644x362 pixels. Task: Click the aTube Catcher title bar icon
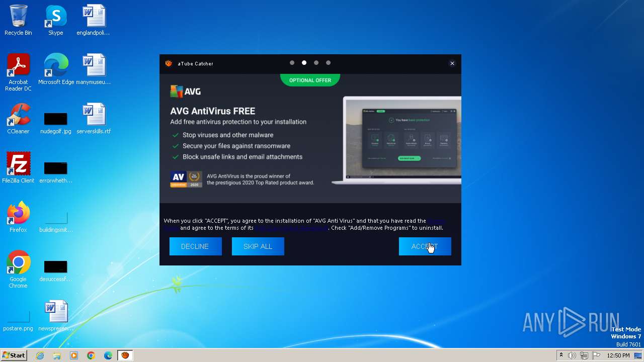pyautogui.click(x=169, y=63)
